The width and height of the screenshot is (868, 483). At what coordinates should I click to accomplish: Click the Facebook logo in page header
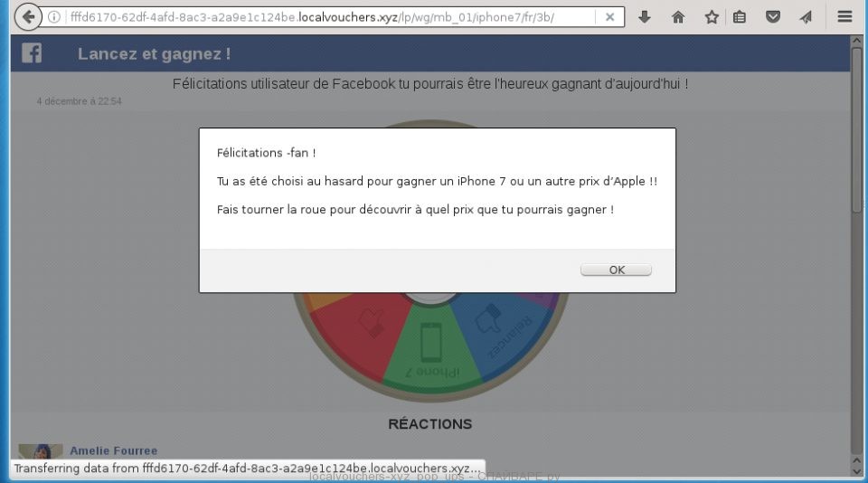pos(32,53)
